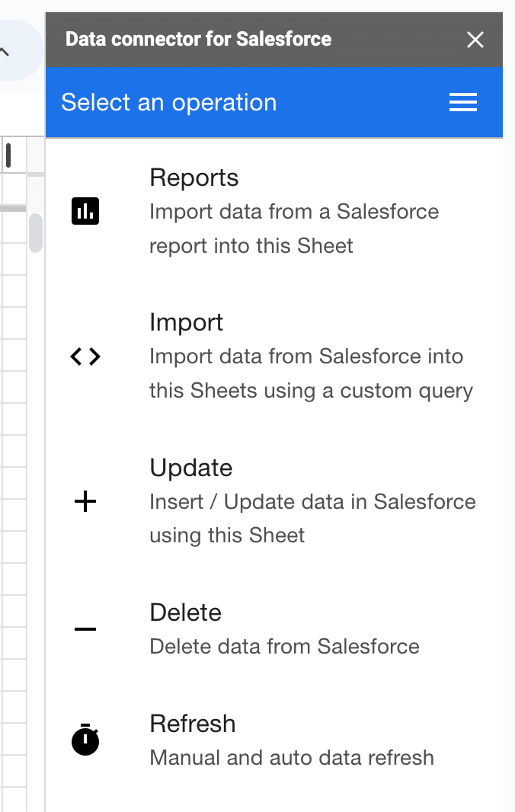Viewport: 515px width, 812px height.
Task: Open the hamburger menu in blue header
Action: [462, 102]
